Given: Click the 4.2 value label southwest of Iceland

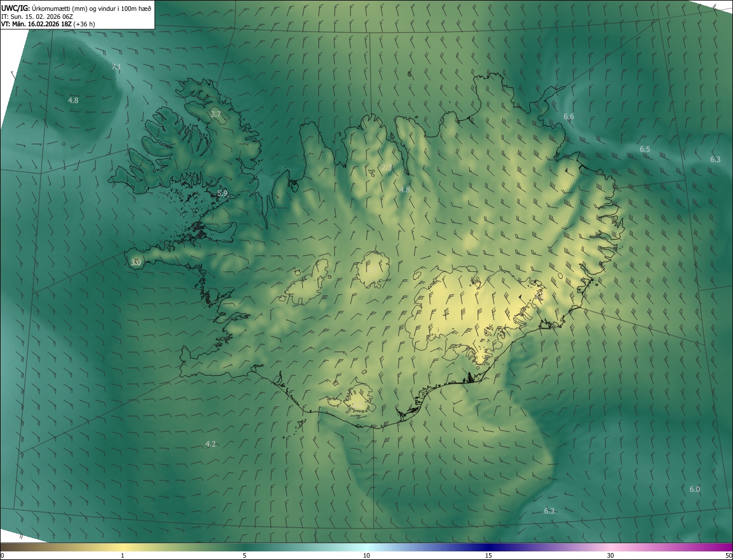Looking at the screenshot, I should point(211,444).
